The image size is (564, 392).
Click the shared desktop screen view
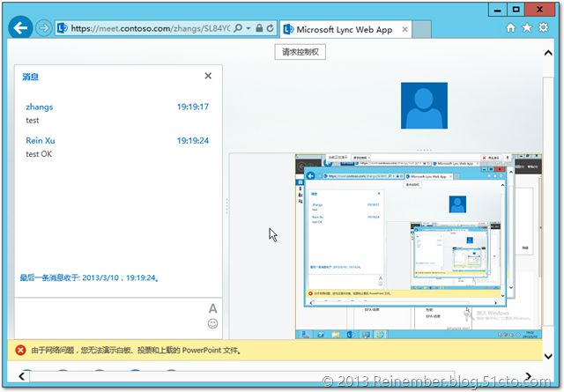419,247
